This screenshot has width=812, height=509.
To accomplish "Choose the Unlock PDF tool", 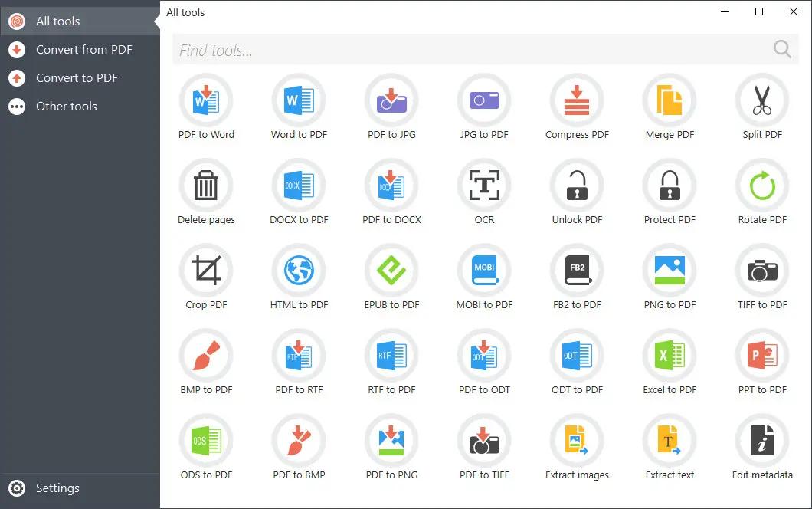I will 577,186.
